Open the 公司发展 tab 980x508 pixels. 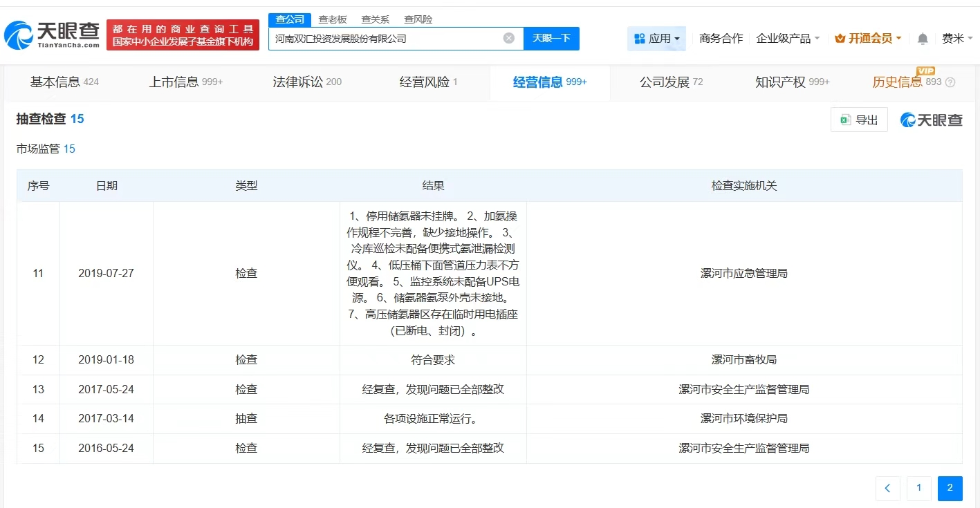tap(671, 82)
